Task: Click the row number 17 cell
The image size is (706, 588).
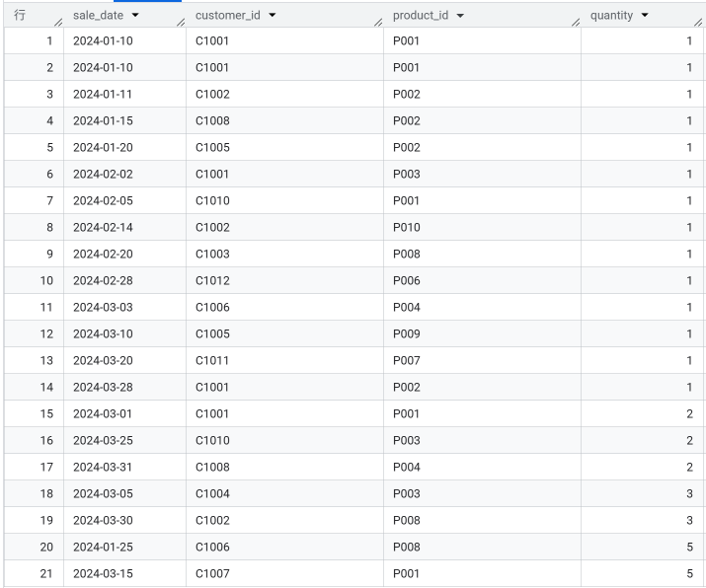Action: point(44,467)
